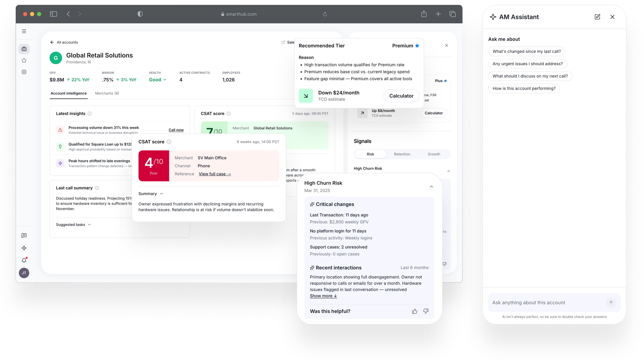Click the notifications bell icon
Screen dimensions: 644x360
click(x=24, y=260)
